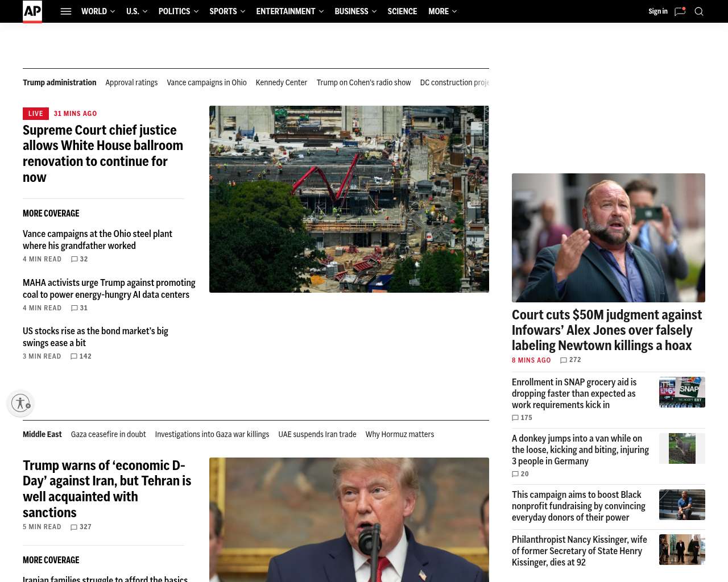Select Why Hormuz matters topic

tap(400, 434)
